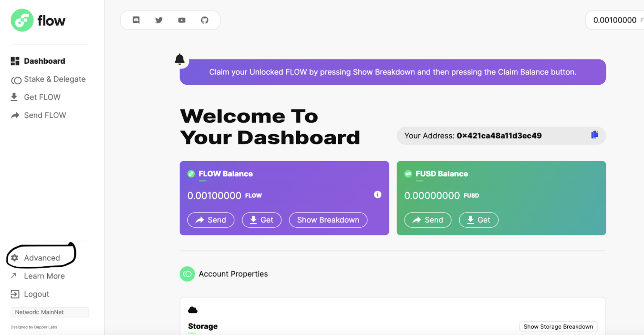
Task: Click the purple Claim your Unlocked FLOW banner
Action: click(393, 72)
